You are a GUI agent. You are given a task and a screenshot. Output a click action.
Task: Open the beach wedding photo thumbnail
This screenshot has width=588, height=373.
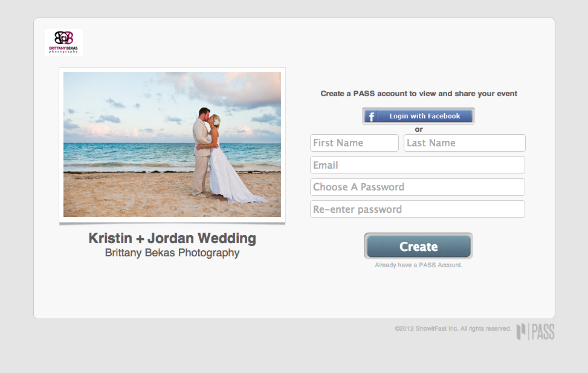click(172, 144)
